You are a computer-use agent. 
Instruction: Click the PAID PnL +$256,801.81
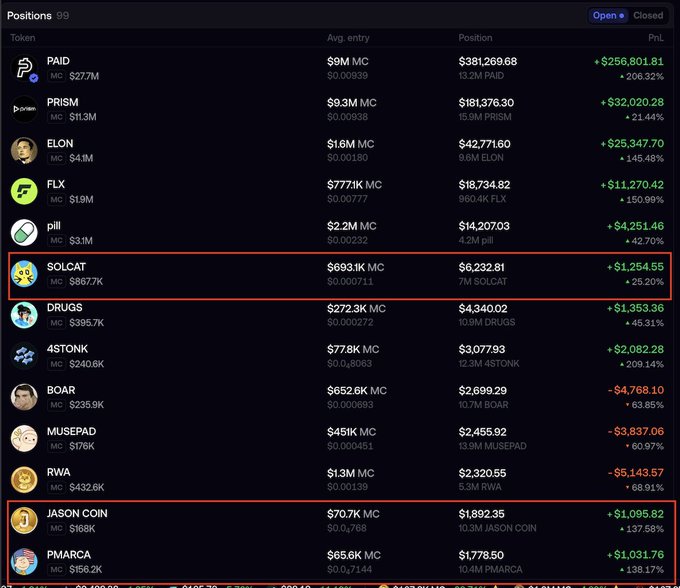[x=629, y=61]
